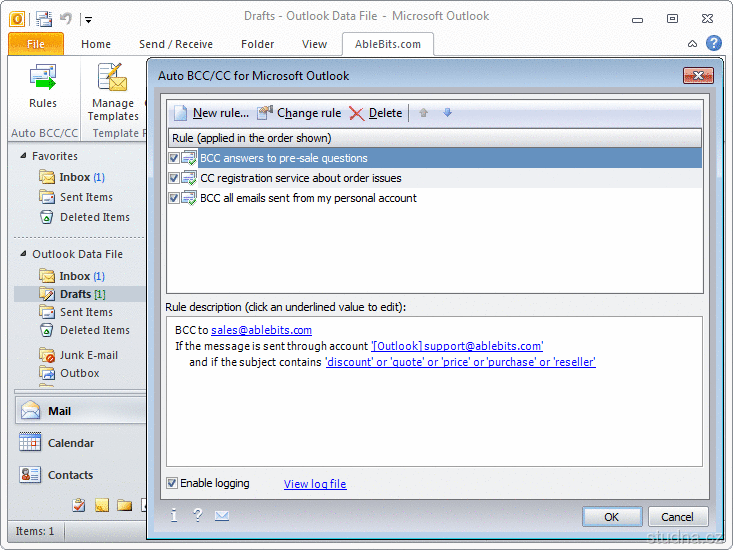Click the Tasks icon in navigation bar
This screenshot has height=550, width=733.
click(79, 505)
